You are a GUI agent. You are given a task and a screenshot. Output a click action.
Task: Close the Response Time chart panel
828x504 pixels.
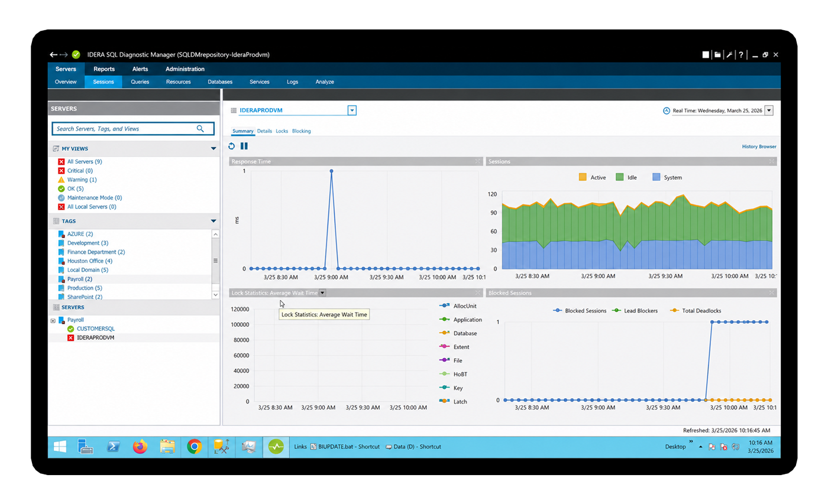click(x=477, y=161)
